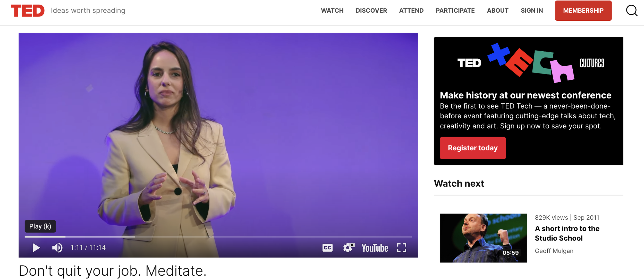Click the 'Watch next' heading
This screenshot has width=644, height=279.
(x=459, y=184)
